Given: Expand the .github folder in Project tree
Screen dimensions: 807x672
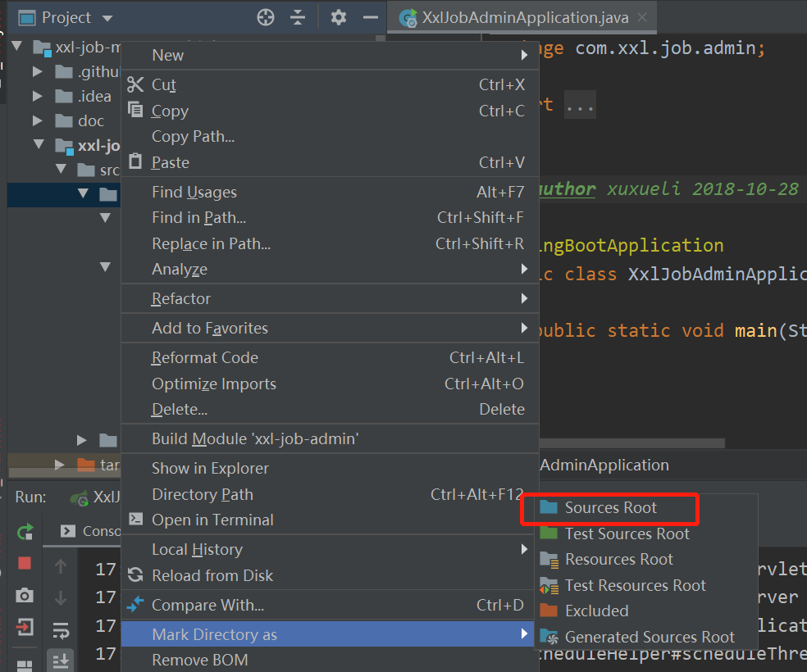Looking at the screenshot, I should pos(36,72).
